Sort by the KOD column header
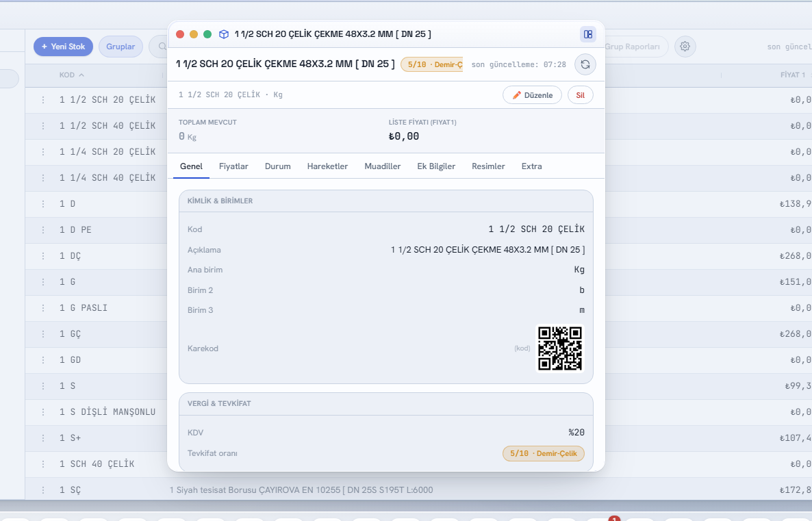Screen dimensions: 812x521 click(x=71, y=75)
